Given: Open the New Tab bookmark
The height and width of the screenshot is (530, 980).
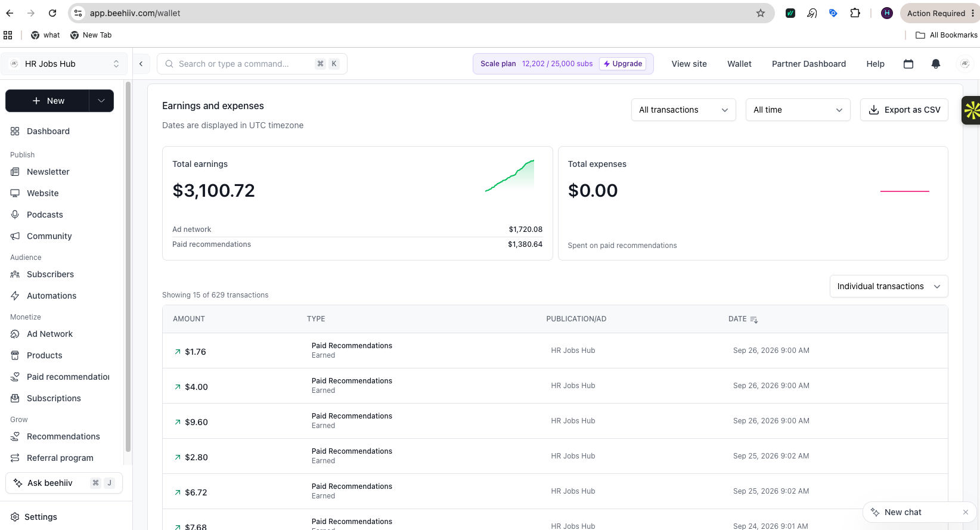Looking at the screenshot, I should [x=91, y=35].
